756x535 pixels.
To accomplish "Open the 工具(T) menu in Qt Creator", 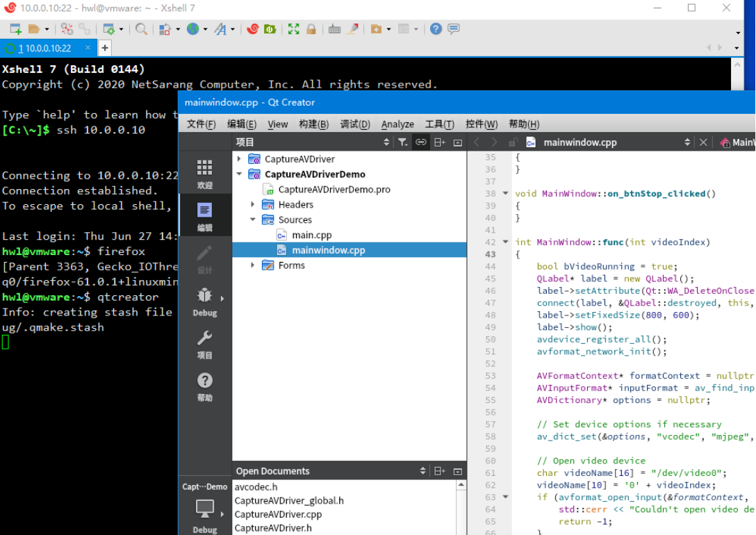I will coord(440,124).
